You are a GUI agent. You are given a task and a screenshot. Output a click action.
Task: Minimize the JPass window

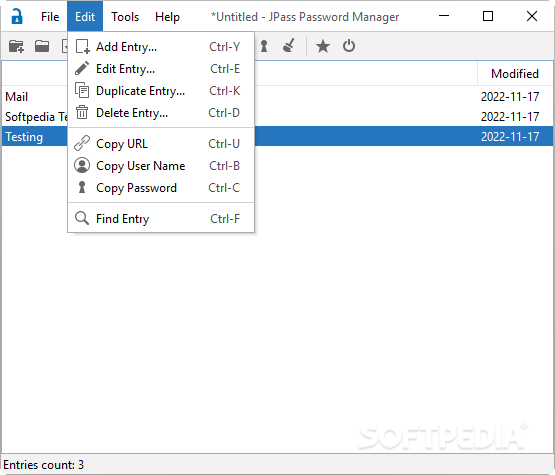(x=444, y=16)
